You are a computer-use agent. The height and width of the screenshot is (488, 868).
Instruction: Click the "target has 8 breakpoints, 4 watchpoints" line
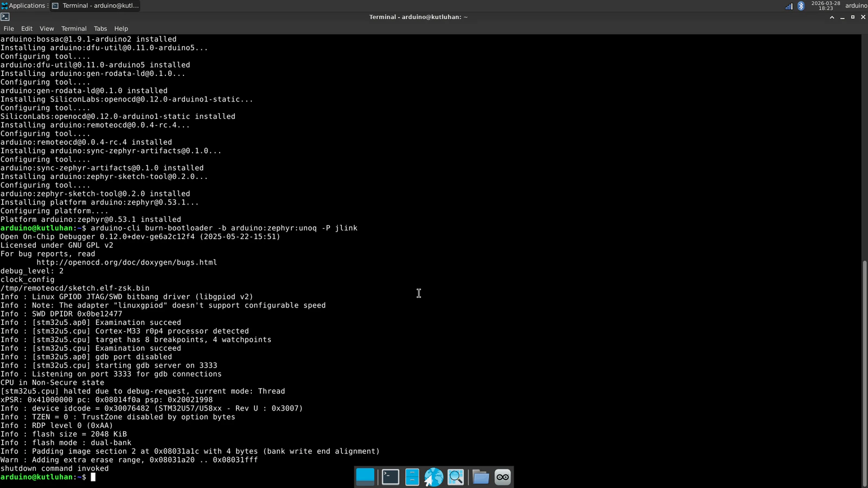136,340
